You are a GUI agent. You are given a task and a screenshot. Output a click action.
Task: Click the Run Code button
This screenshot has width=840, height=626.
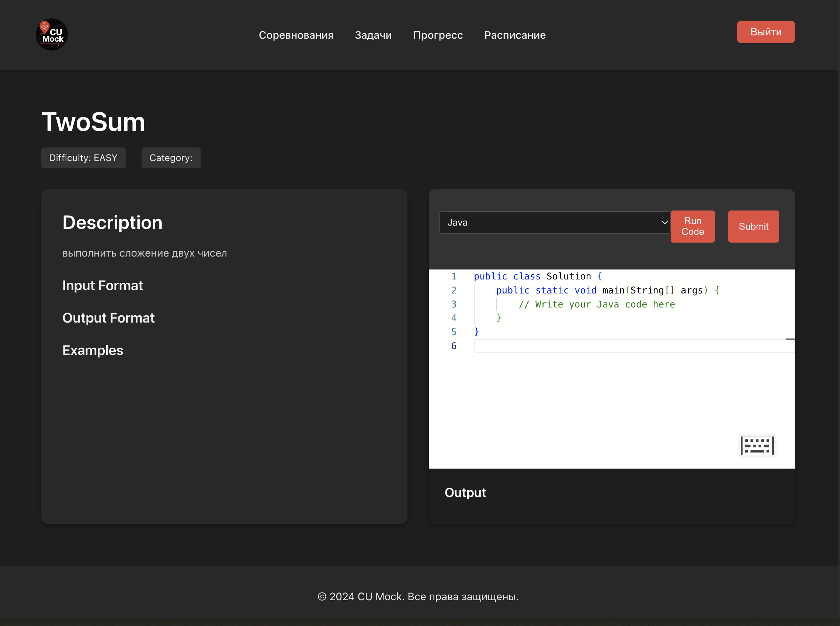point(692,226)
